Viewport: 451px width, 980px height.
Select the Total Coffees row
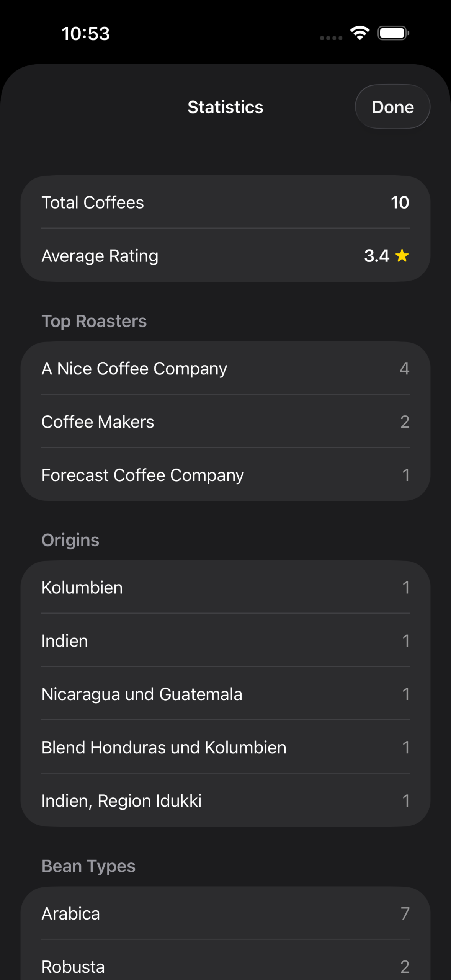225,203
